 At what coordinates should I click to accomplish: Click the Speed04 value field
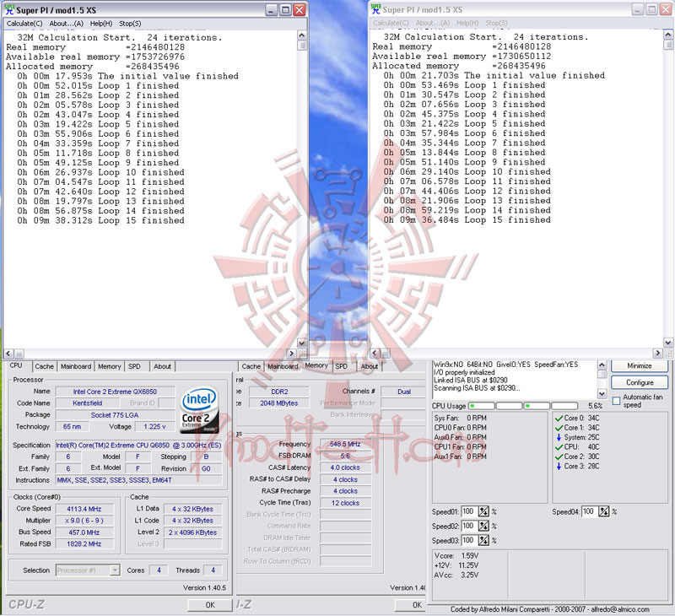589,511
